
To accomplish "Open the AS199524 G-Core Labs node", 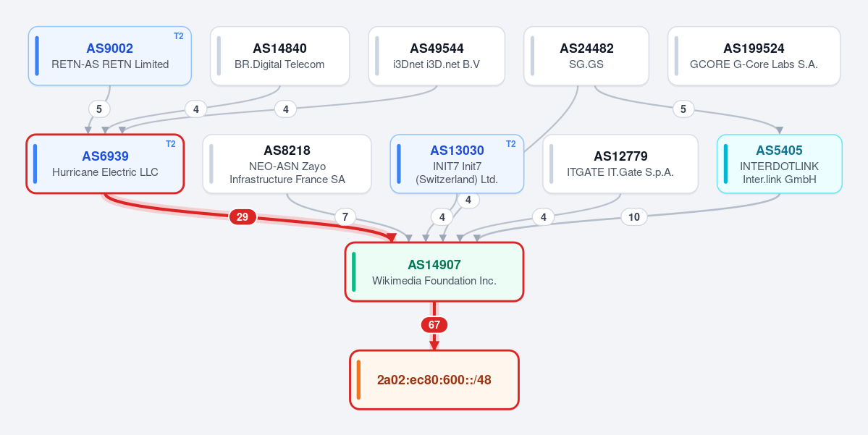I will (754, 56).
